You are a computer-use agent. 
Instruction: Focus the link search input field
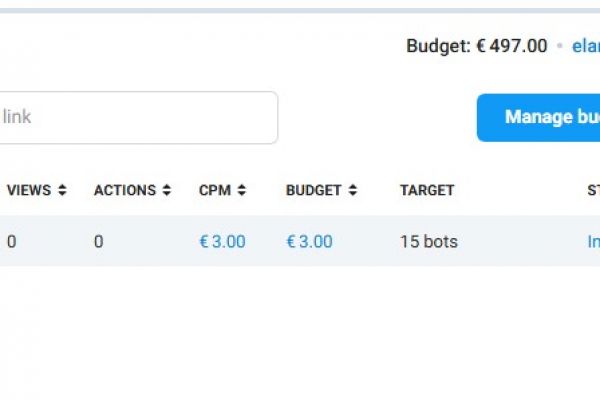(138, 118)
